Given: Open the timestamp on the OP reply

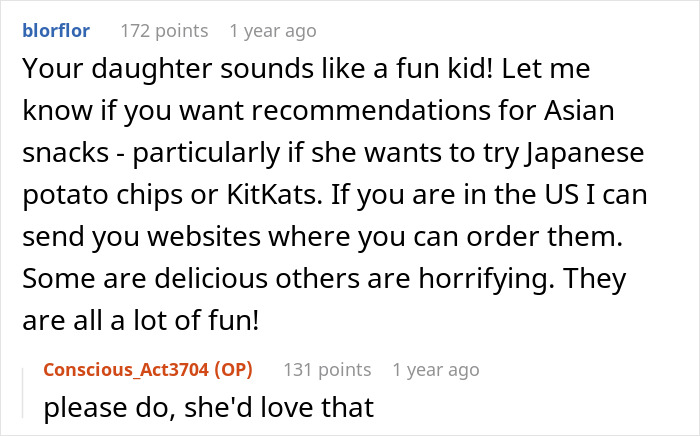Looking at the screenshot, I should [436, 370].
